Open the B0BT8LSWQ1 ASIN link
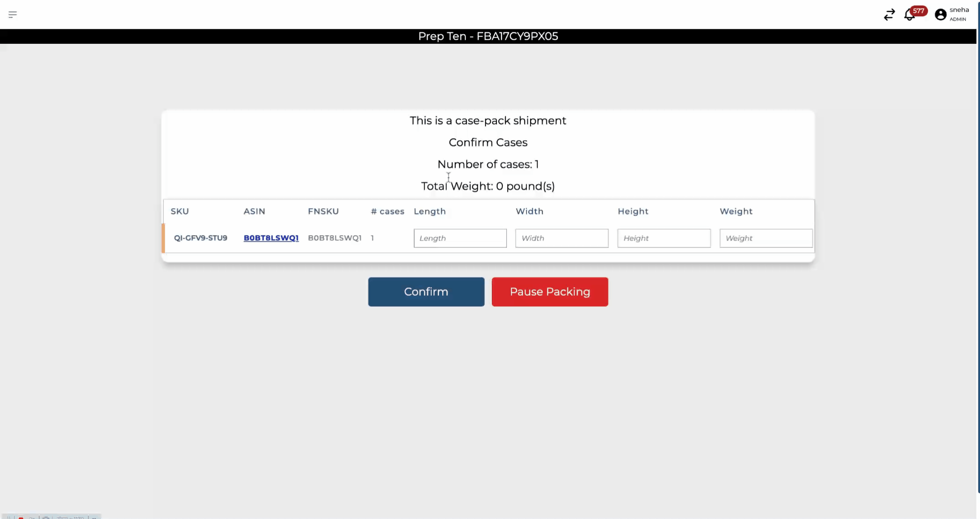980x519 pixels. click(271, 238)
